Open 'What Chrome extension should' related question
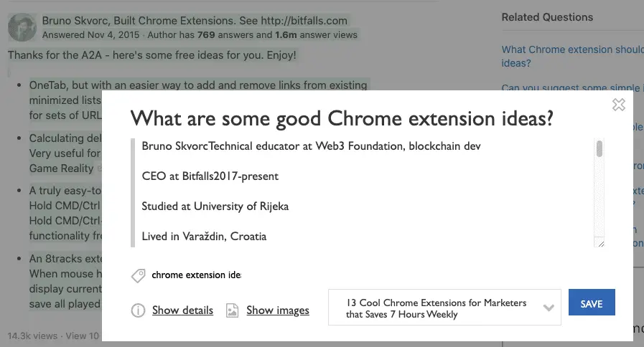Screen dimensions: 644x347 (572, 49)
